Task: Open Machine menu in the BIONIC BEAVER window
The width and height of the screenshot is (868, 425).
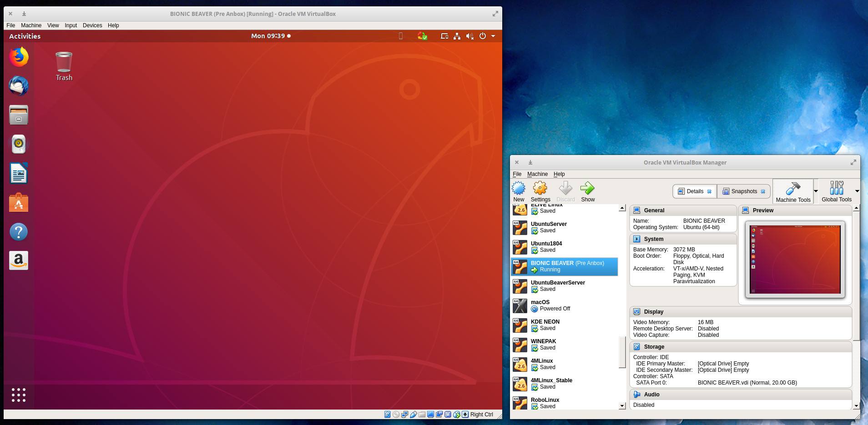Action: (31, 25)
